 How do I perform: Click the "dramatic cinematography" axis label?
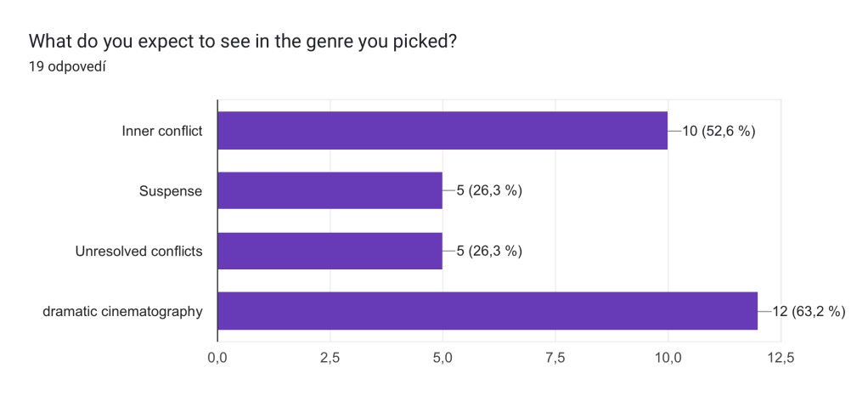122,312
